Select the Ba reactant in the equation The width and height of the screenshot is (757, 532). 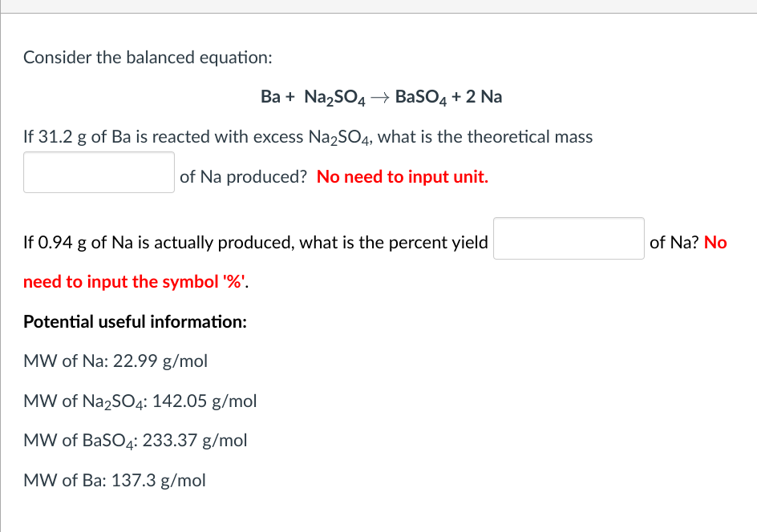pos(270,97)
